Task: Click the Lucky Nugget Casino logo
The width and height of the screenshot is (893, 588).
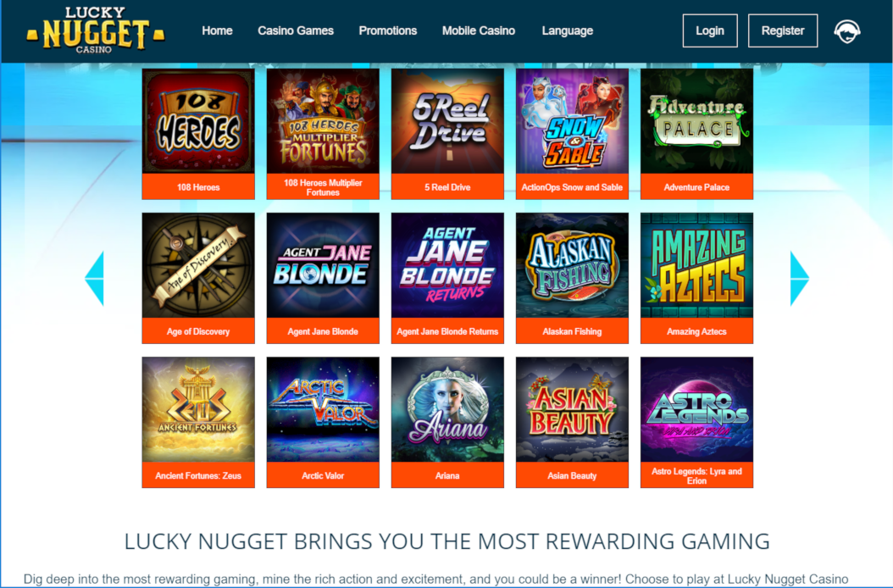Action: [x=95, y=31]
